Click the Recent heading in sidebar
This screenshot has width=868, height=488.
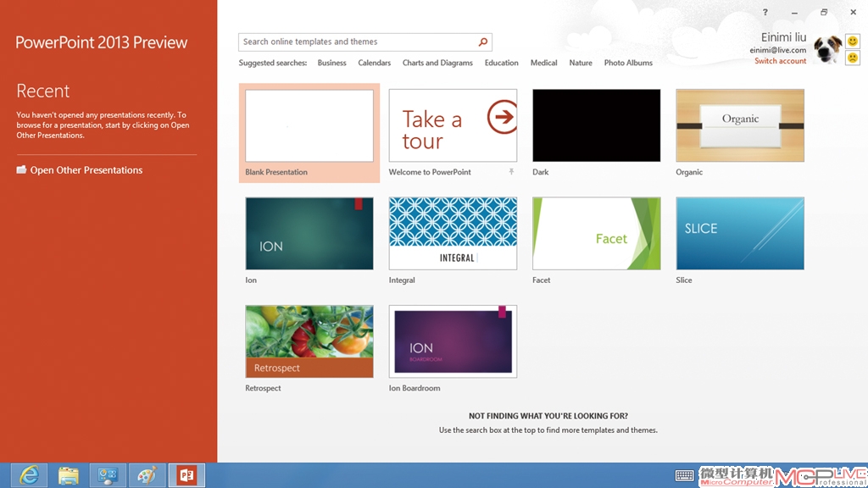tap(42, 91)
